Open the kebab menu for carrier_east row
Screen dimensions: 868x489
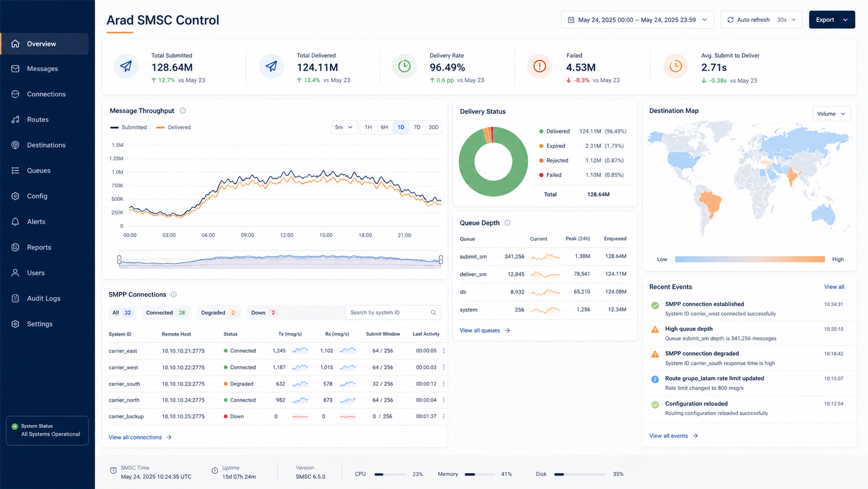click(x=443, y=351)
